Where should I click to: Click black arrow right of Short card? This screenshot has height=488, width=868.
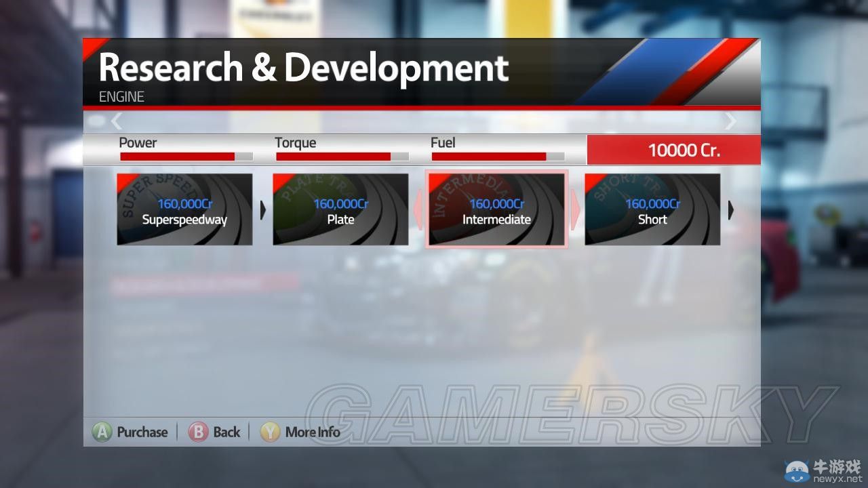coord(731,210)
